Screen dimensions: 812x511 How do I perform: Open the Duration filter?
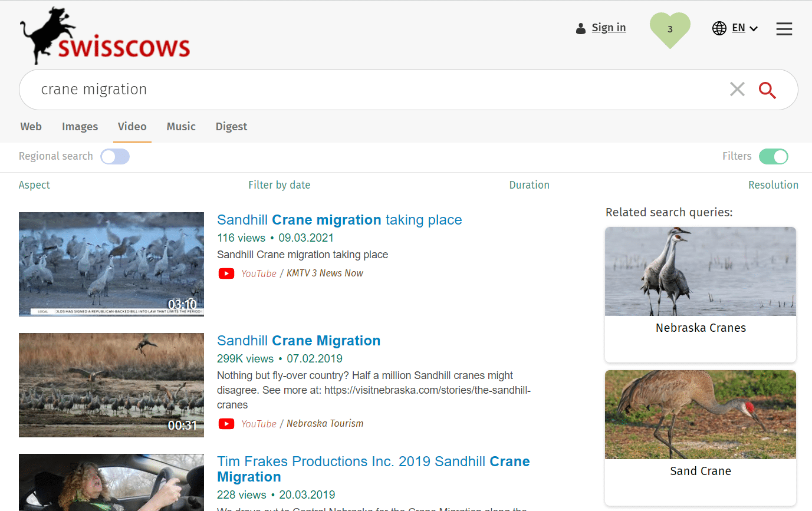tap(529, 184)
